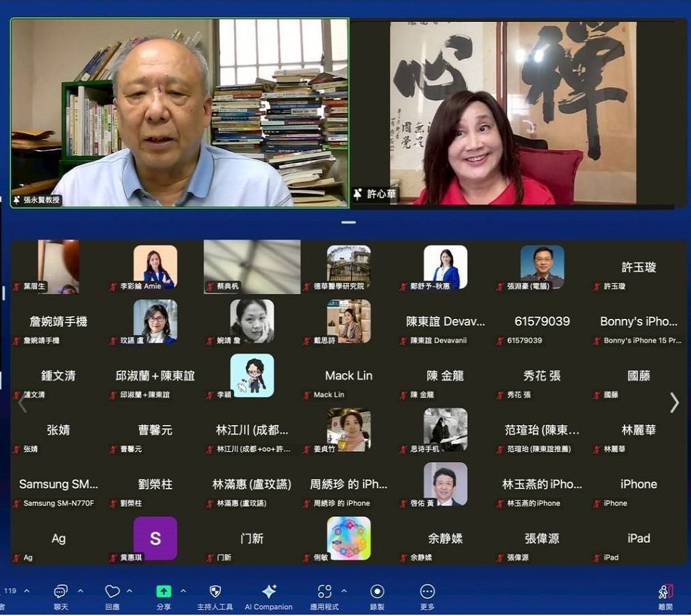Click 詹婉靖手機 participant name
This screenshot has height=616, width=691.
(58, 322)
